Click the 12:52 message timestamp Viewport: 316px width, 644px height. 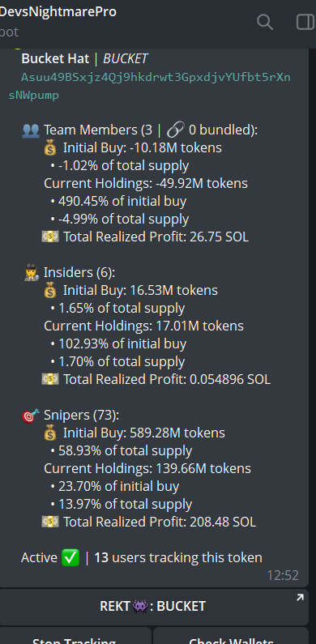click(283, 575)
